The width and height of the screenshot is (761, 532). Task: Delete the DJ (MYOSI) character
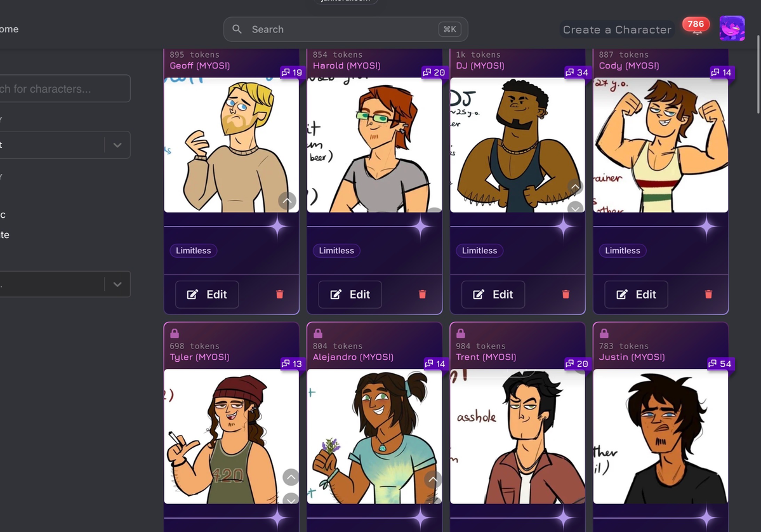(x=566, y=294)
